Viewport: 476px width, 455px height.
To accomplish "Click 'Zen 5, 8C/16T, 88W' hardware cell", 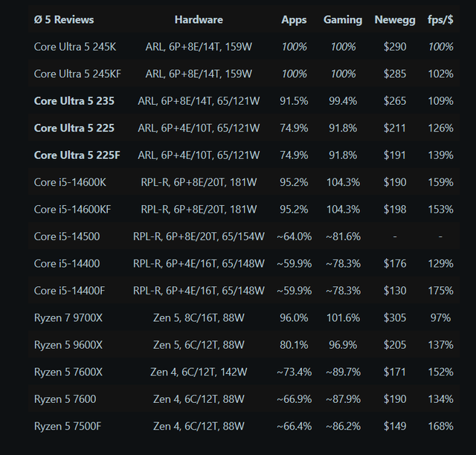I will click(199, 317).
